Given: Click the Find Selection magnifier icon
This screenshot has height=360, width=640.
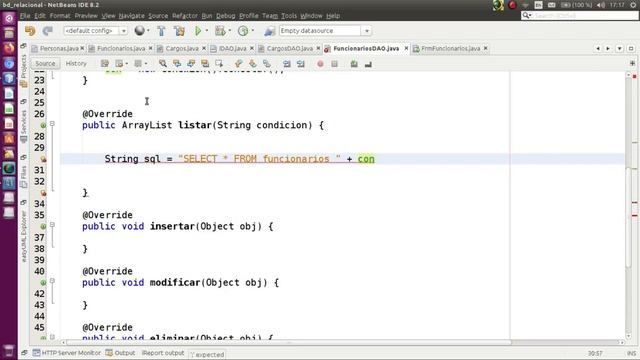Looking at the screenshot, I should (x=163, y=64).
